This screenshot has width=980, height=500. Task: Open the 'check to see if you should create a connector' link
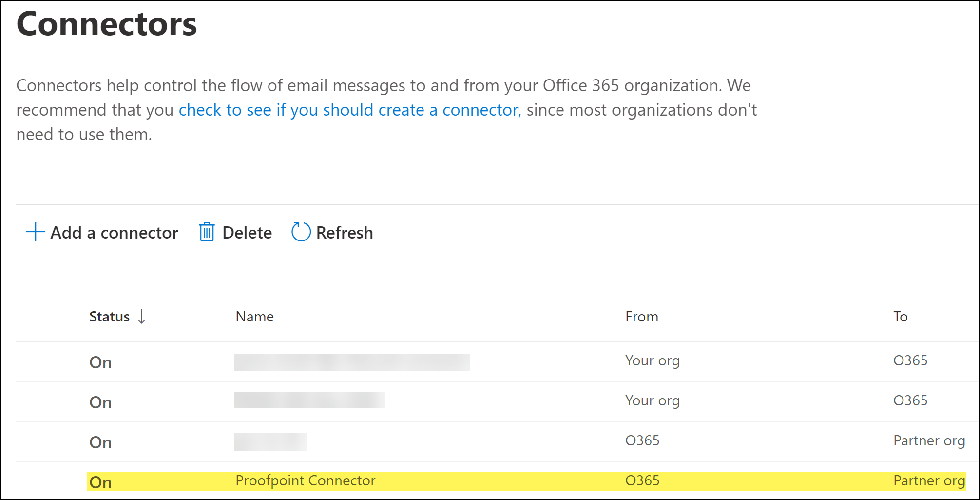pyautogui.click(x=349, y=110)
